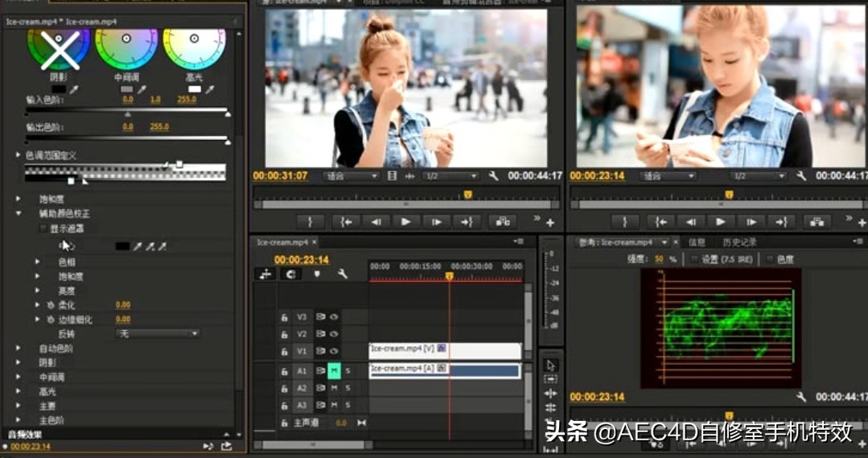Switch to the 历史记录 (History) tab
The image size is (868, 458).
pyautogui.click(x=739, y=242)
